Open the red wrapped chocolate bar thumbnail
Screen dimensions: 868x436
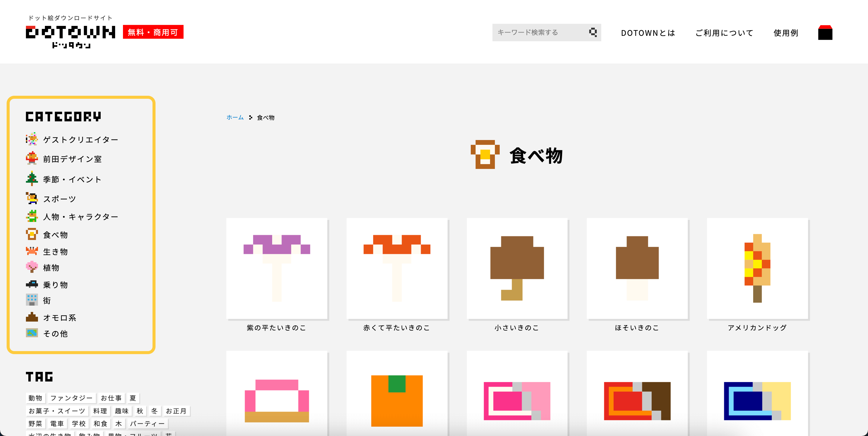click(637, 393)
